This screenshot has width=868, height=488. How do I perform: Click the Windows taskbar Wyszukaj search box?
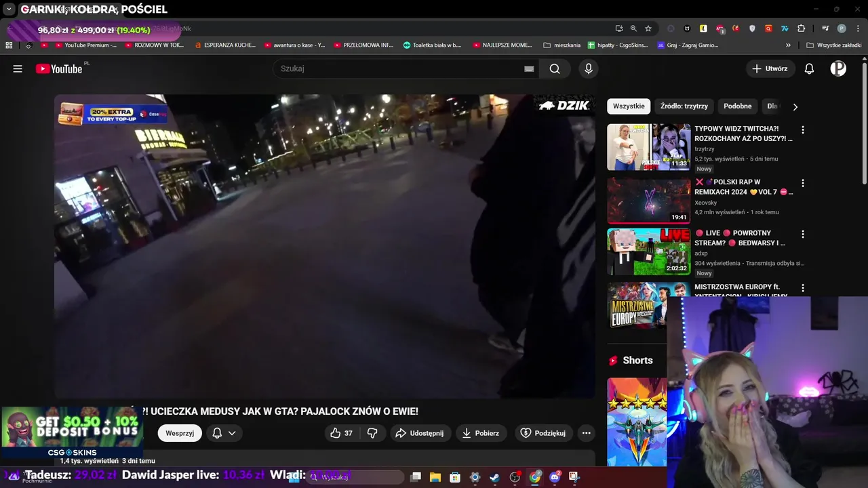[356, 477]
